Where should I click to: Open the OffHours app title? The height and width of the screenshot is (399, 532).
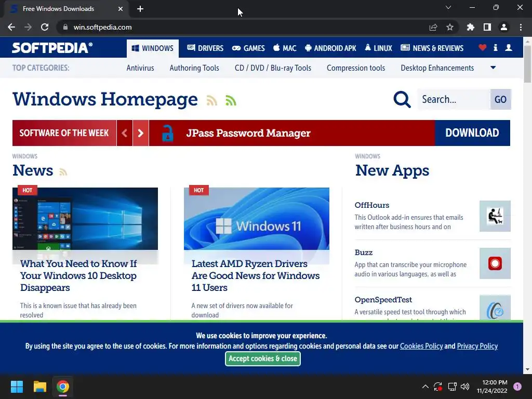click(x=372, y=205)
